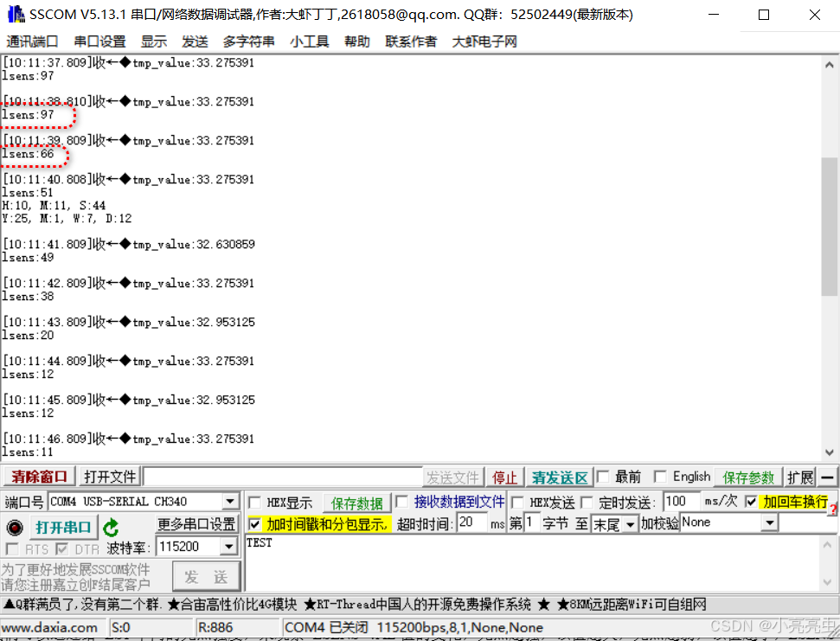
Task: Click the 清发送区 button
Action: coord(560,478)
